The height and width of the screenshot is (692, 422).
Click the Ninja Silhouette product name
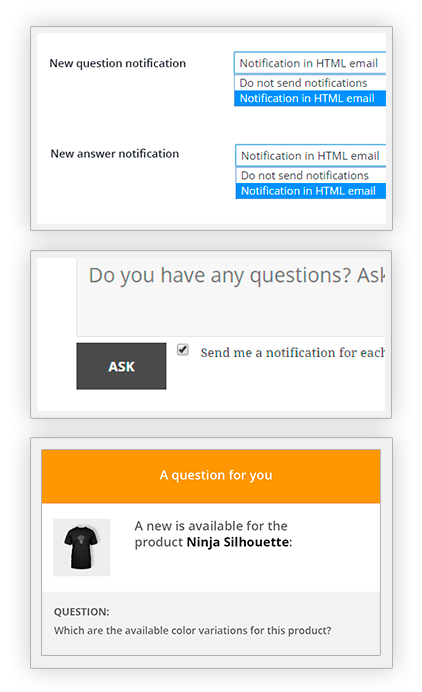[x=237, y=542]
